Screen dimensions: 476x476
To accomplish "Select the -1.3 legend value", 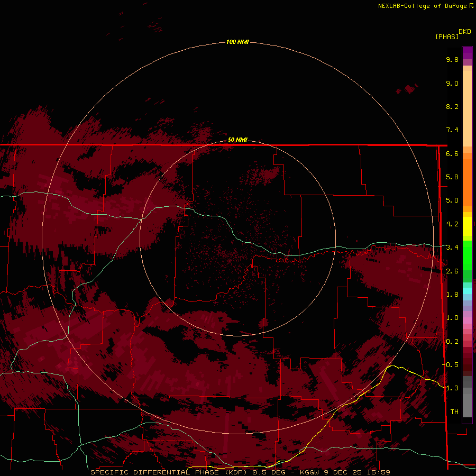I will 451,388.
